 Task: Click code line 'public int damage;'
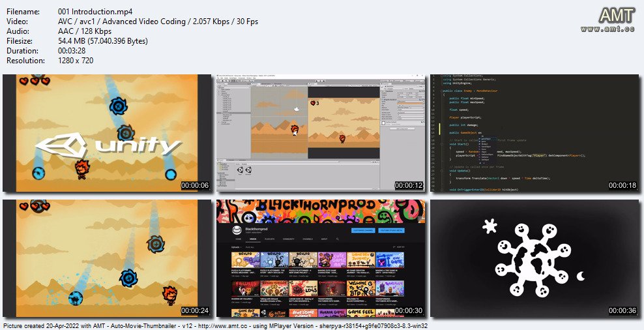(x=463, y=125)
